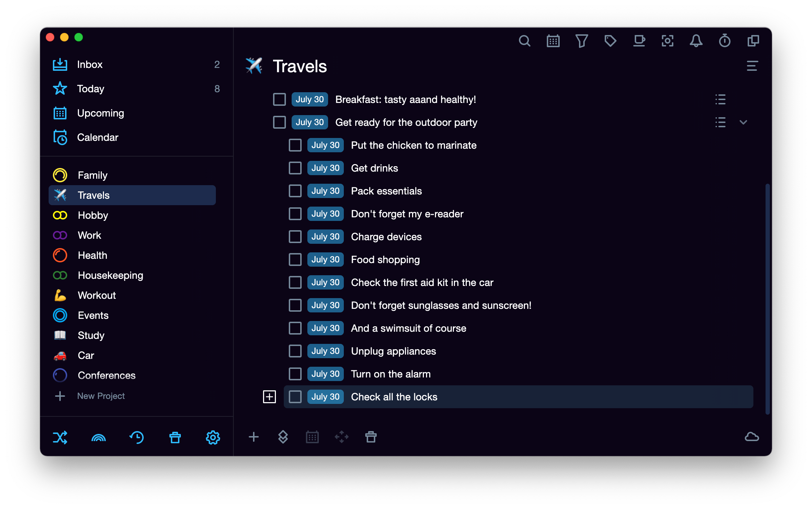The width and height of the screenshot is (812, 509).
Task: Click July 30 badge on Check all the locks
Action: (325, 397)
